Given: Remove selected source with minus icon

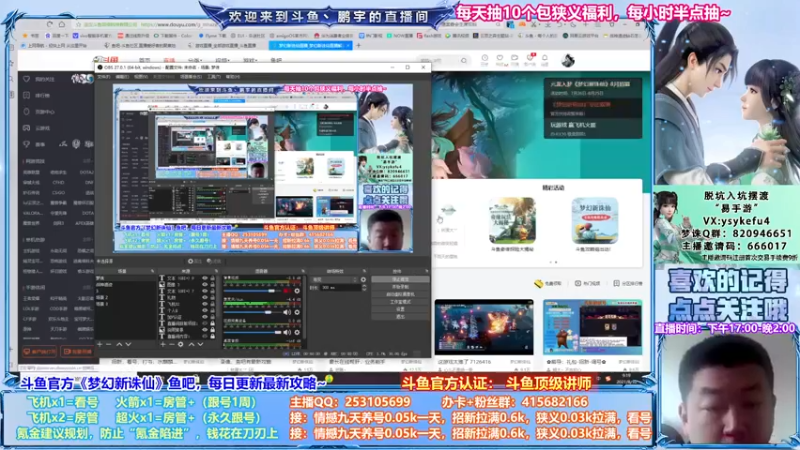Looking at the screenshot, I should click(x=171, y=344).
